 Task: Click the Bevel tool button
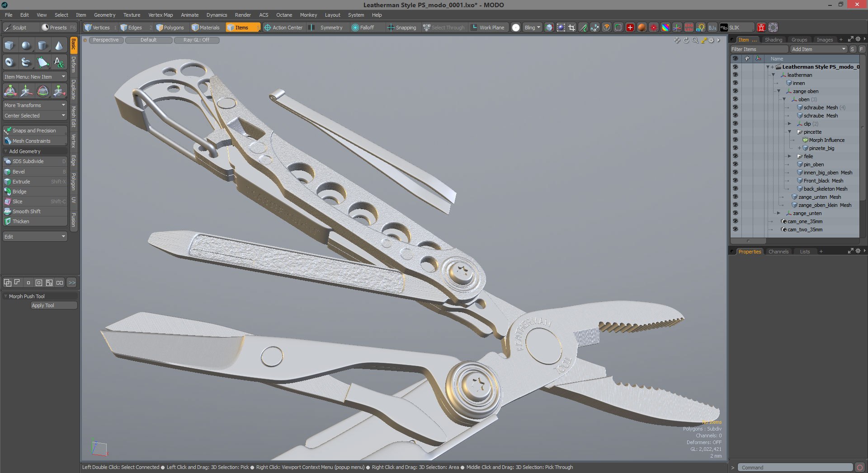35,172
